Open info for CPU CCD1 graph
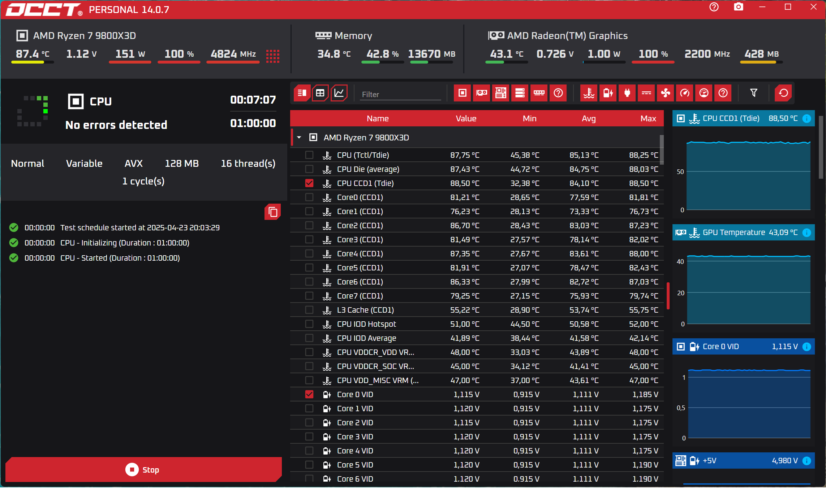Viewport: 826px width, 504px height. [807, 119]
